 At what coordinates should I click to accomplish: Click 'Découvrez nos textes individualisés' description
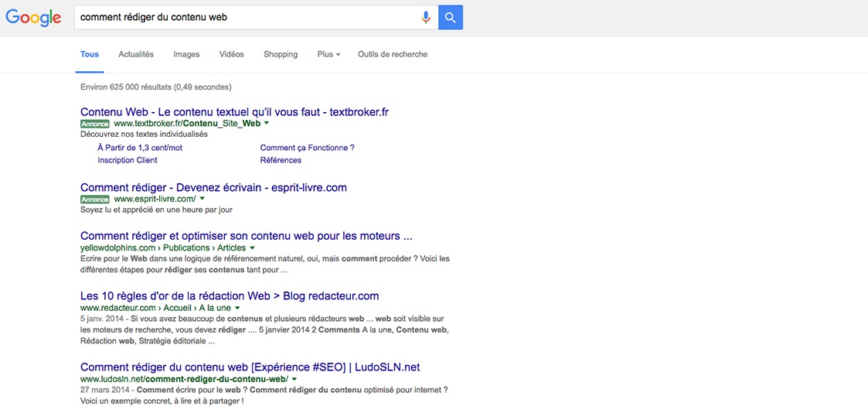144,134
